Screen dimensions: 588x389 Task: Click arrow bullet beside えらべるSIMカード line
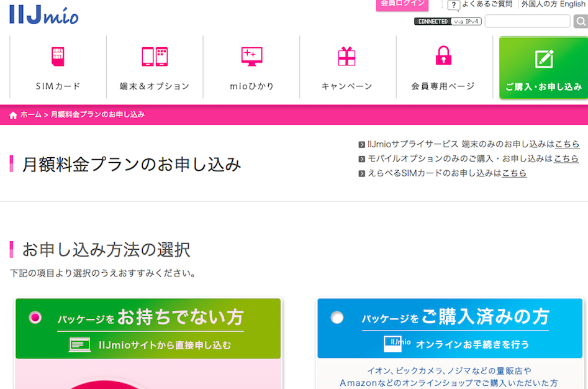[361, 173]
